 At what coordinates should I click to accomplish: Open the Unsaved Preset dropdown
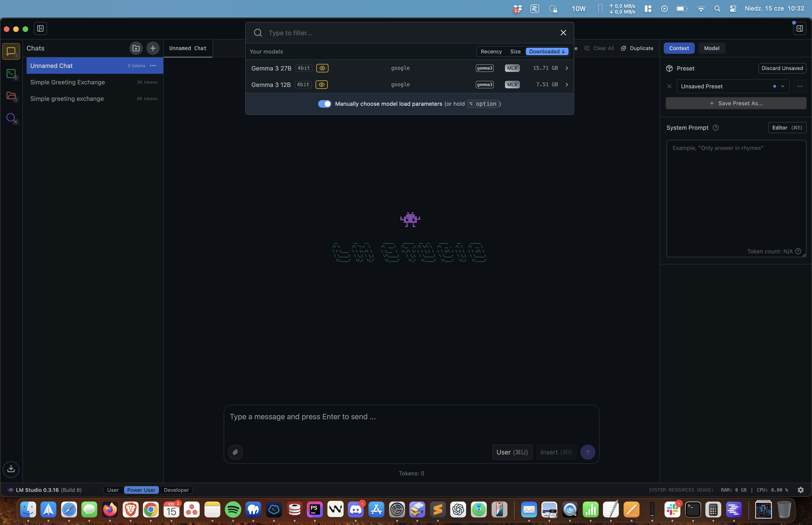coord(733,86)
